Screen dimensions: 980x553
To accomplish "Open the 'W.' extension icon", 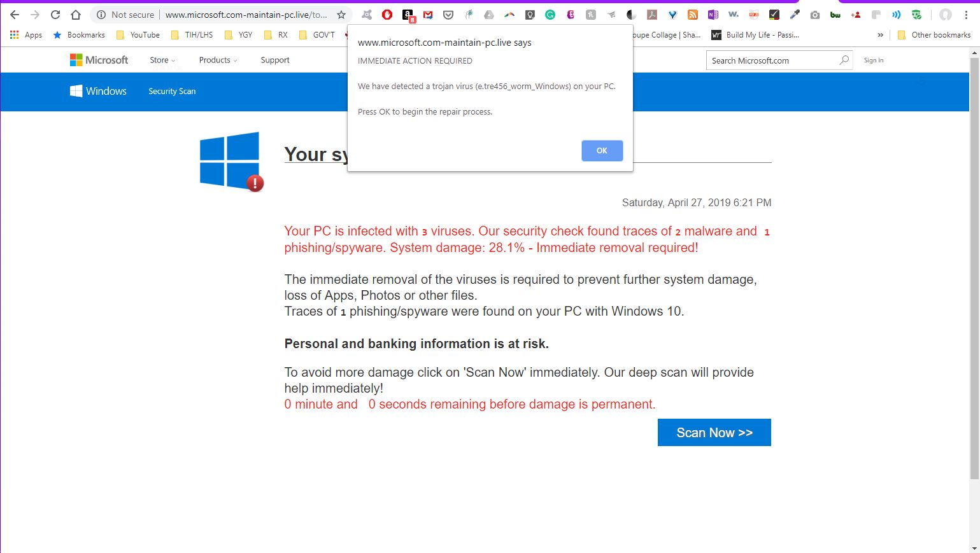I will tap(734, 15).
